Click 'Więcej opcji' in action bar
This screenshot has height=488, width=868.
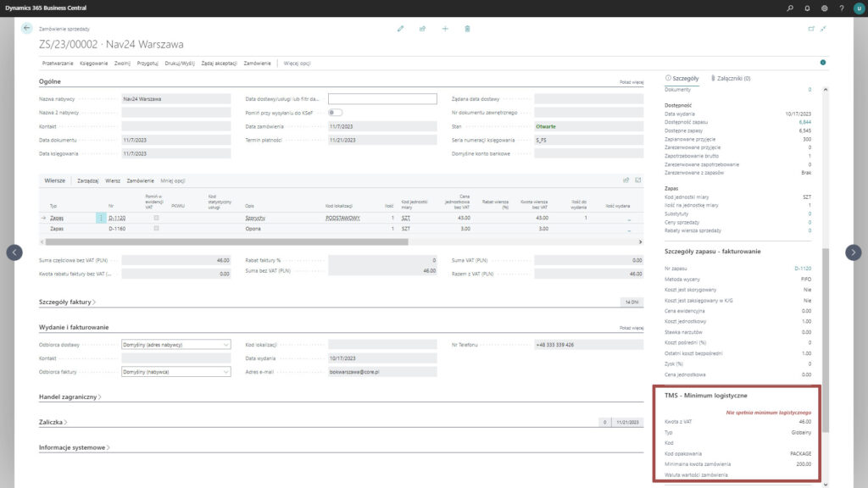(x=298, y=64)
